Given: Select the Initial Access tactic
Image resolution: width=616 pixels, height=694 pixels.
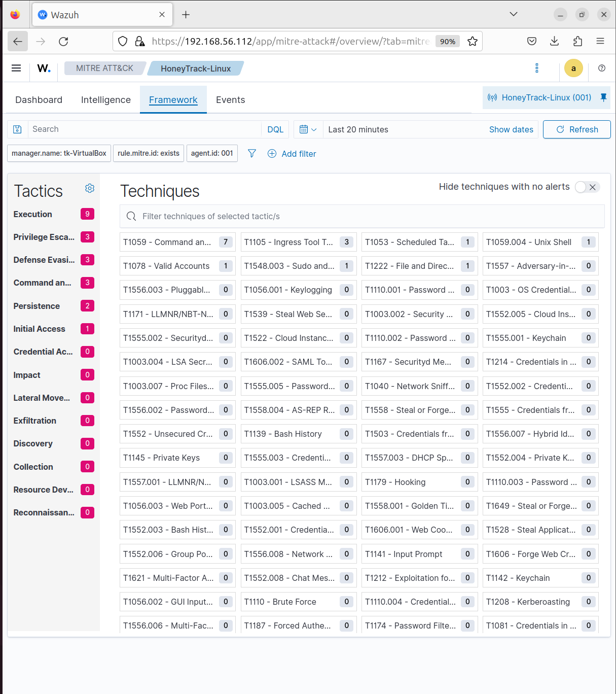Looking at the screenshot, I should point(54,329).
